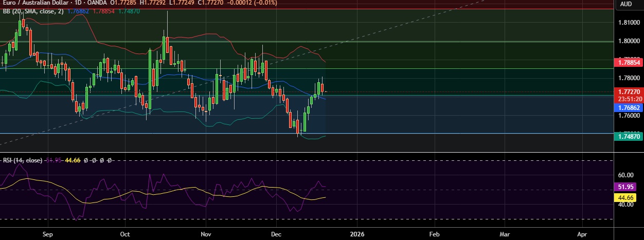Click the yellow RSI MA label 44.66
644x240 pixels.
(625, 197)
